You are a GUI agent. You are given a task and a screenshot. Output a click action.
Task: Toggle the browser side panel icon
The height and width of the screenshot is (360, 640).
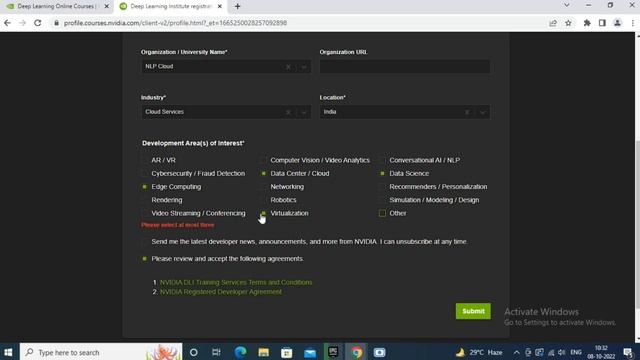click(x=602, y=23)
